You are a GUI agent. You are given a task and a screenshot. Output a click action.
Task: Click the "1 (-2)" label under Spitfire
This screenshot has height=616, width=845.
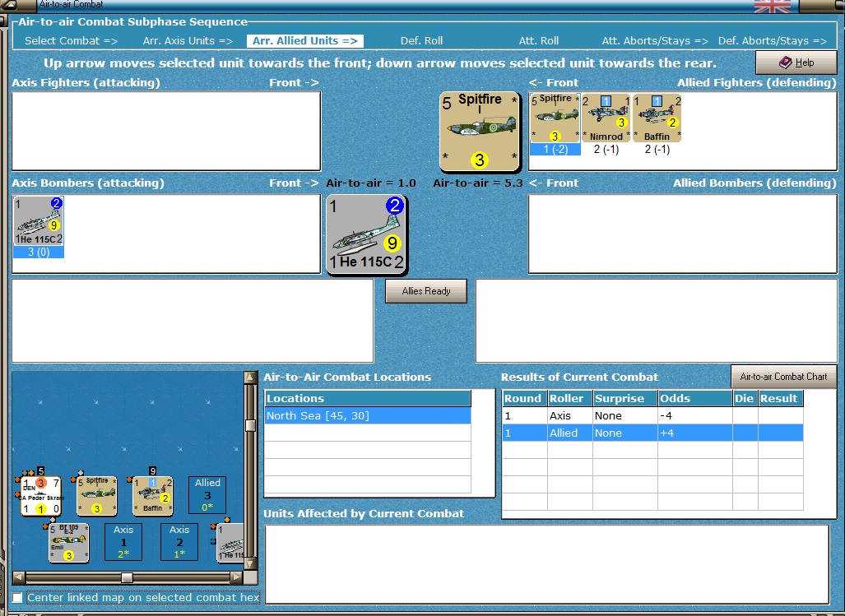[x=555, y=150]
